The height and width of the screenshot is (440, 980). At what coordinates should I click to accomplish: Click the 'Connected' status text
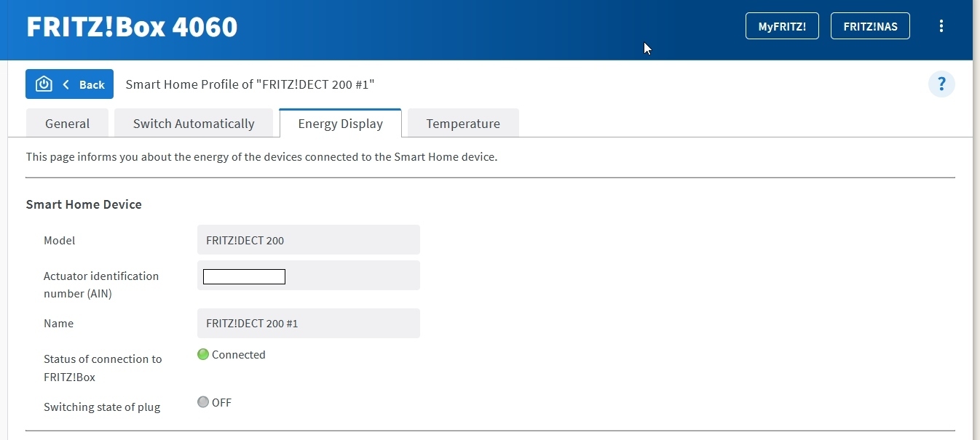[x=238, y=354]
